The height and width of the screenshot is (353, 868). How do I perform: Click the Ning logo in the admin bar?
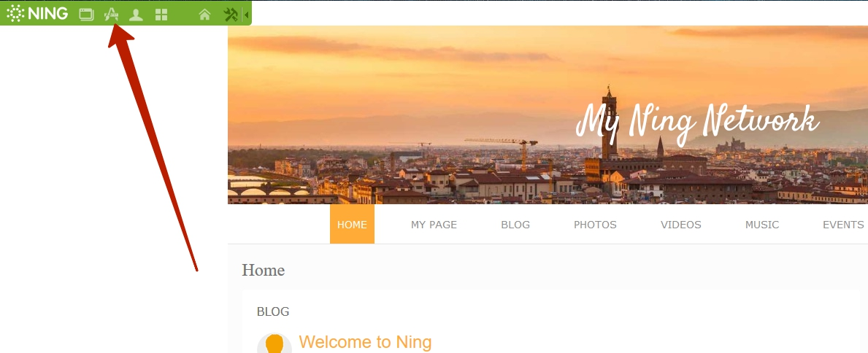pos(38,13)
